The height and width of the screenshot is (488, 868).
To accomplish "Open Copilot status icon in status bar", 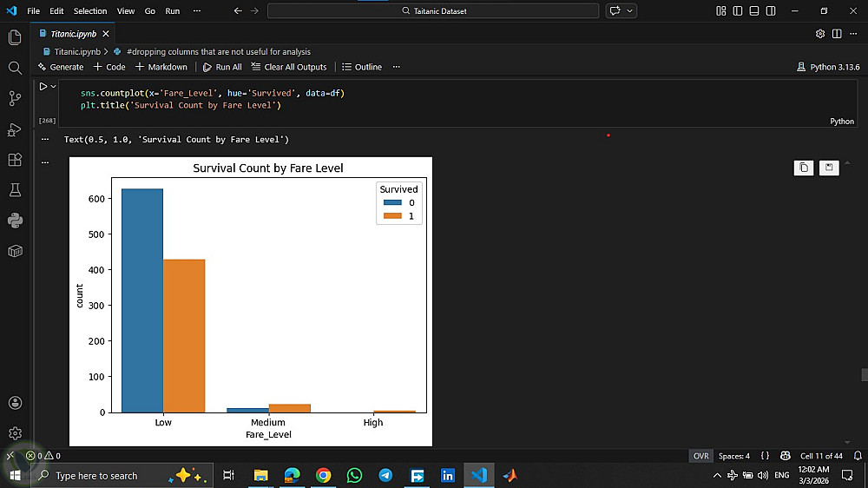I will click(x=785, y=456).
